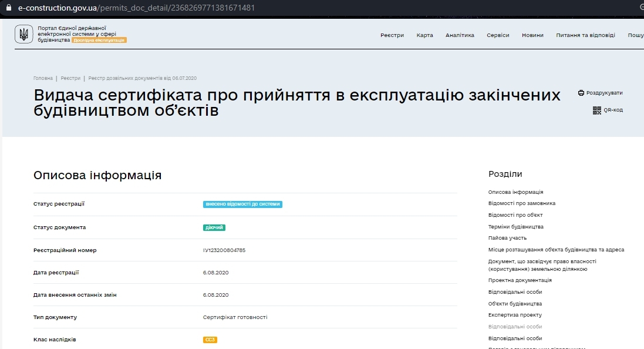Jump to Описова інформація section in sidebar
Screen dimensions: 644x349
tap(515, 192)
